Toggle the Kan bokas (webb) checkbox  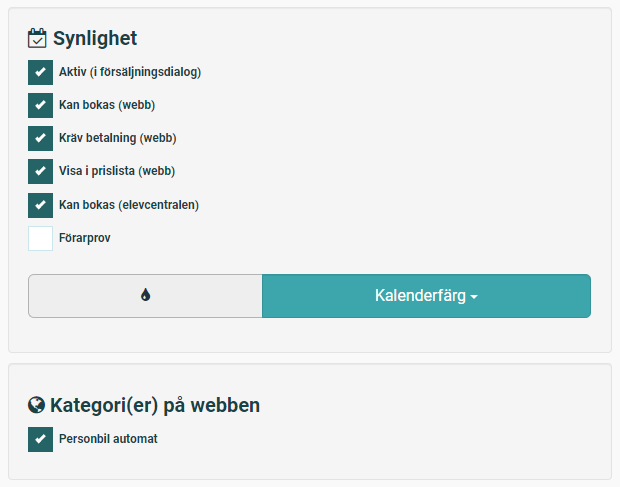[x=40, y=105]
